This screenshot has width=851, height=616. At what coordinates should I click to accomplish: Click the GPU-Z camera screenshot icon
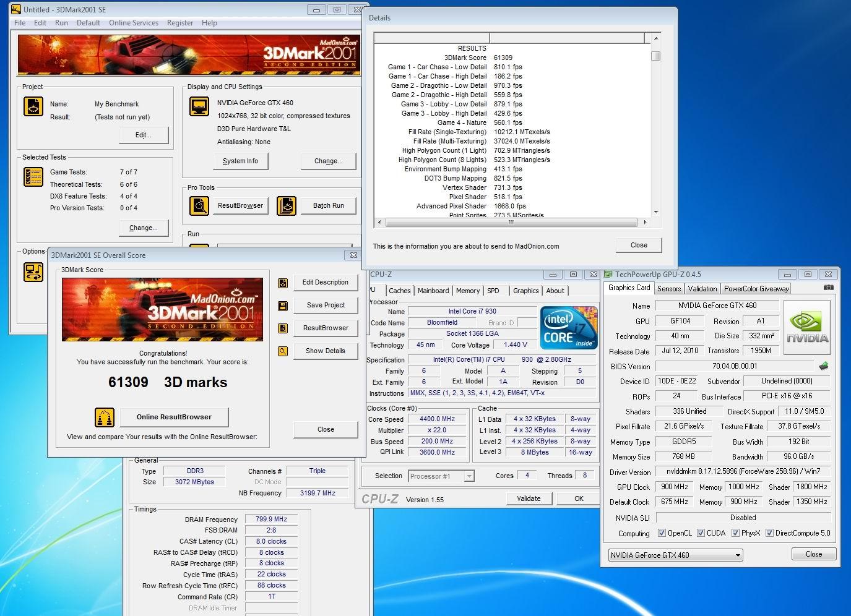click(828, 288)
